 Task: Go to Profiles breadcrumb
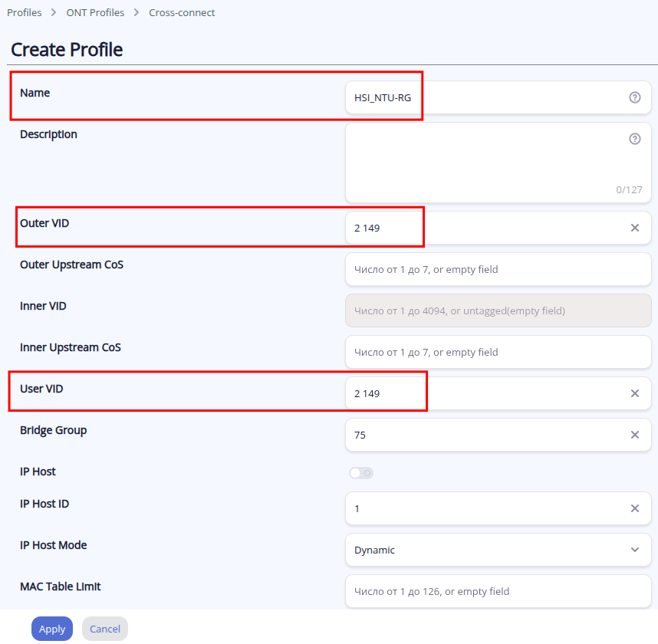coord(25,13)
